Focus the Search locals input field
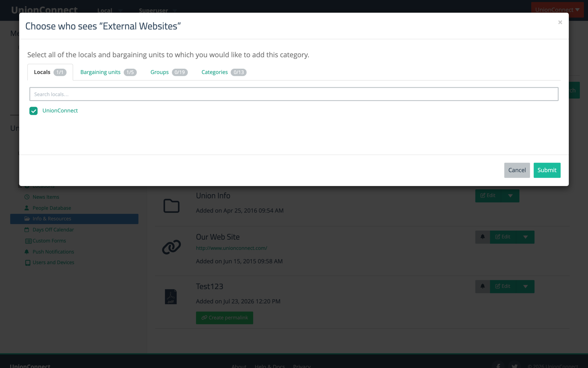This screenshot has height=368, width=588. coord(294,94)
